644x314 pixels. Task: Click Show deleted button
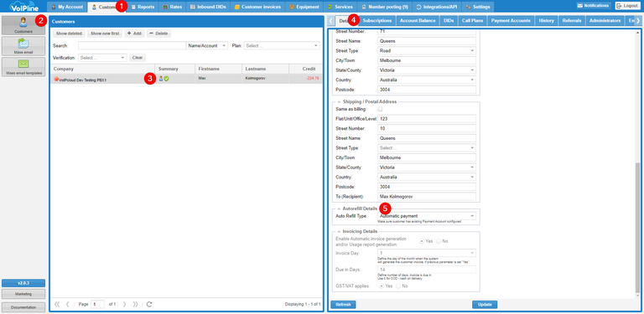69,33
